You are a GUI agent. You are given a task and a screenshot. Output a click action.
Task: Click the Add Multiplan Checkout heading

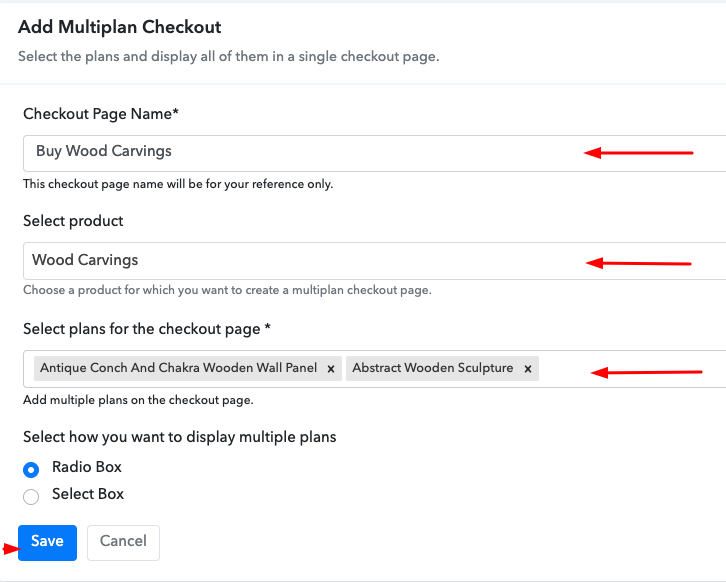click(119, 27)
